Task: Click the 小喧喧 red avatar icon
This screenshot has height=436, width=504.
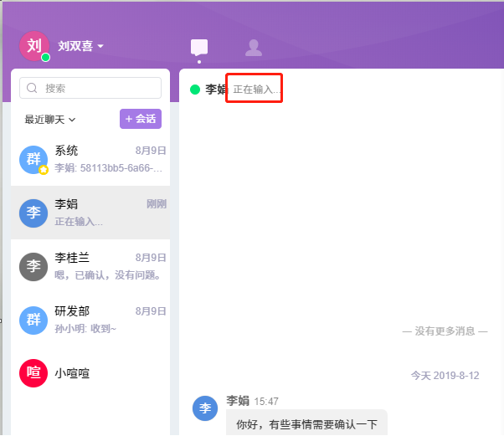Action: [x=33, y=373]
